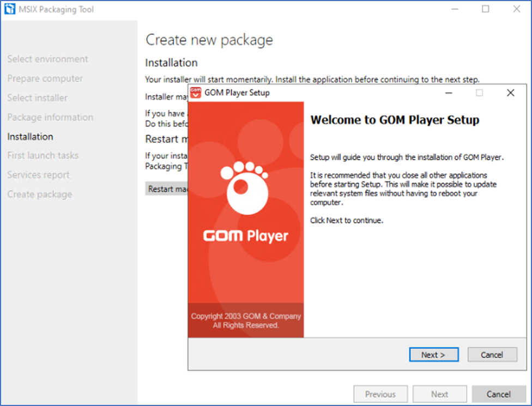532x406 pixels.
Task: Click the Installation section heading
Action: point(171,63)
